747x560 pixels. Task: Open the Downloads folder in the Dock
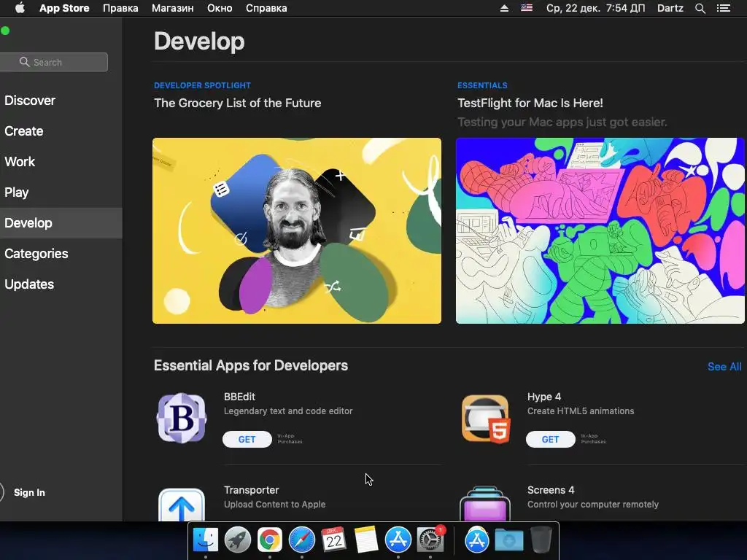508,540
